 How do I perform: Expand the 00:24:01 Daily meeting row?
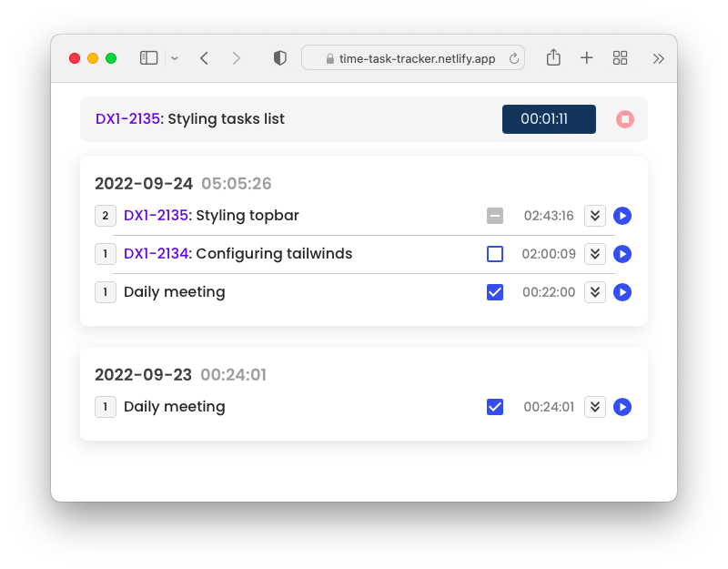pyautogui.click(x=595, y=407)
